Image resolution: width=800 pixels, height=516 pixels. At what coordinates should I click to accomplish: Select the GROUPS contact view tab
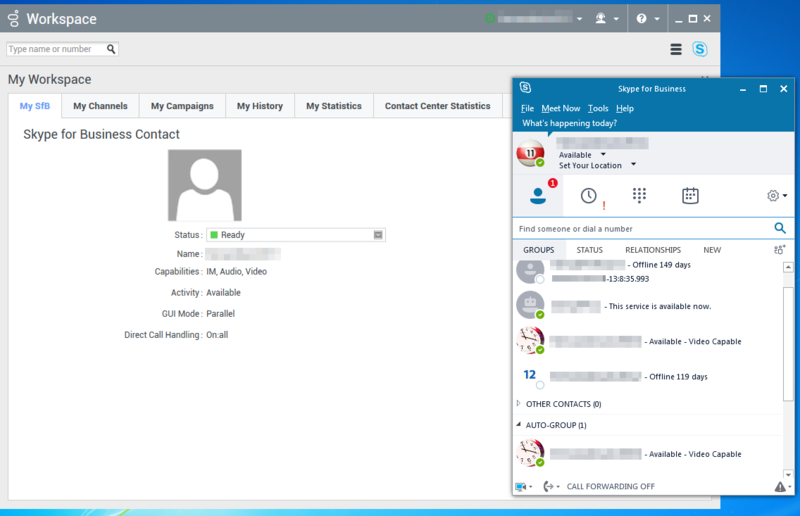tap(538, 250)
